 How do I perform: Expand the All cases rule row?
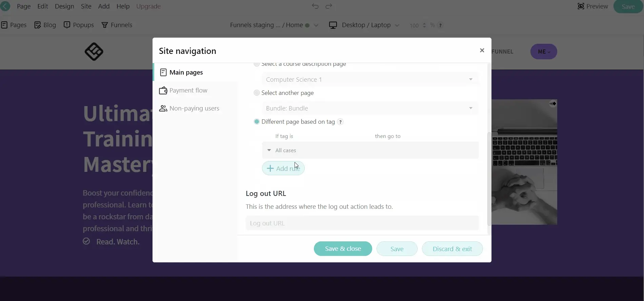pyautogui.click(x=269, y=150)
